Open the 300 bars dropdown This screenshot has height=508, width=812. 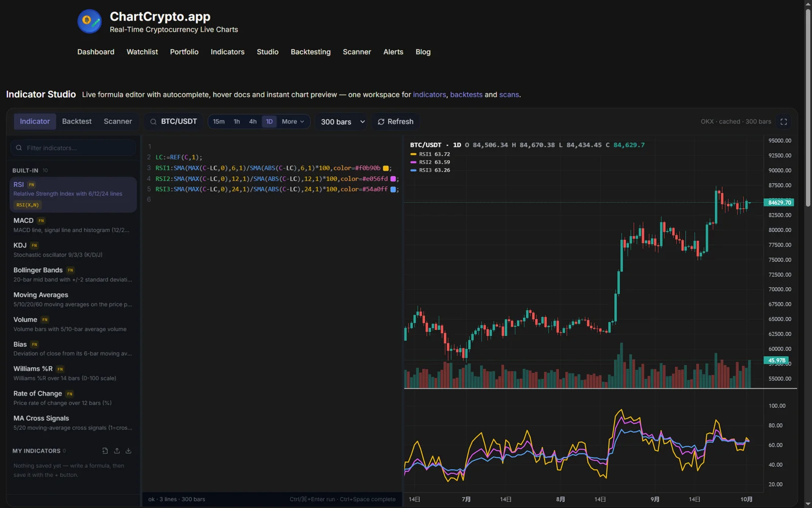[x=343, y=122]
